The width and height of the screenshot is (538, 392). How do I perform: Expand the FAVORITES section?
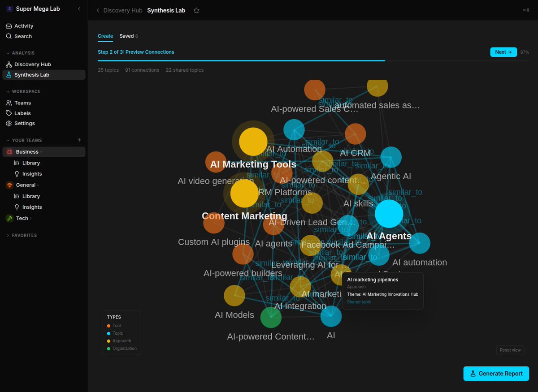(8, 235)
